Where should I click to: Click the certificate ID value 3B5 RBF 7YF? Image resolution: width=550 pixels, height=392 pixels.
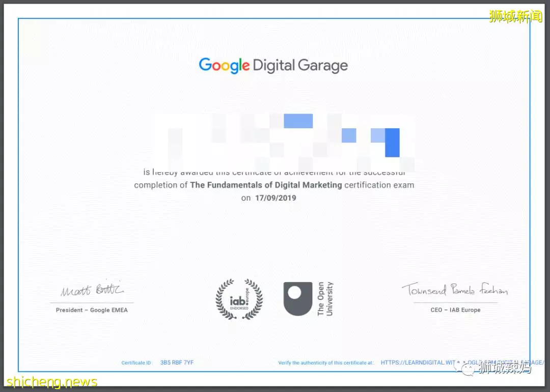pos(177,362)
